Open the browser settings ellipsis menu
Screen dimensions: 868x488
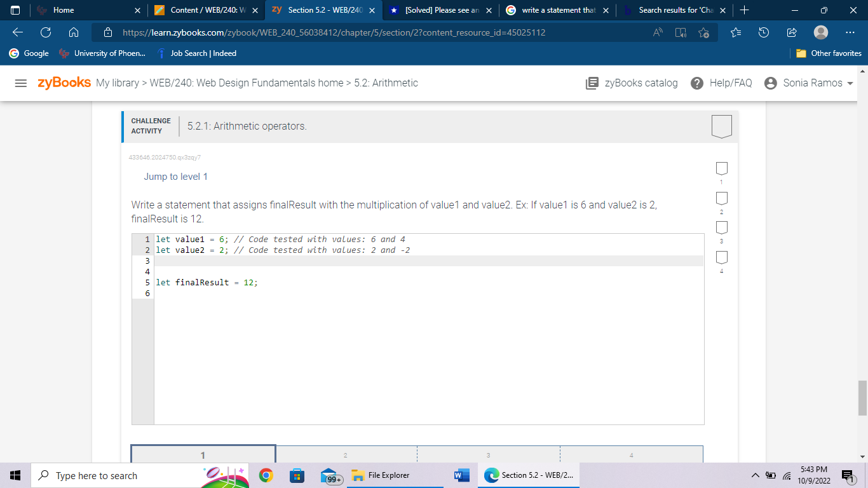849,32
